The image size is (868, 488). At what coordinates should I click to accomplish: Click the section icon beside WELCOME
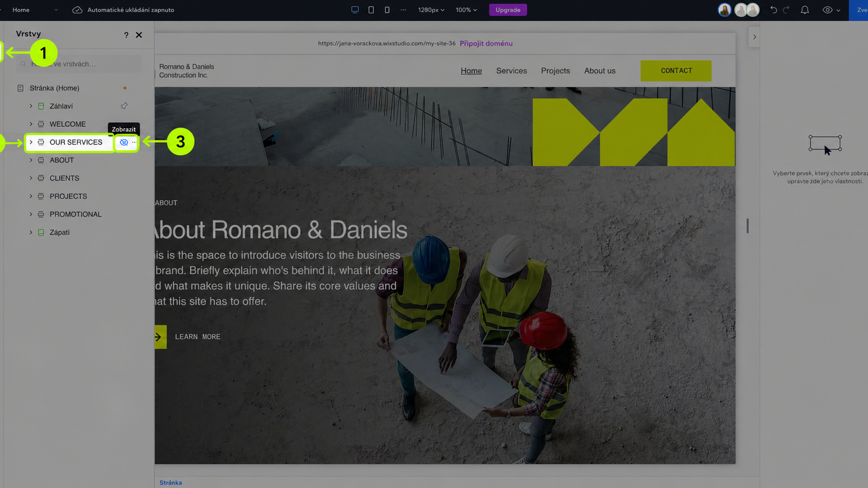point(41,124)
